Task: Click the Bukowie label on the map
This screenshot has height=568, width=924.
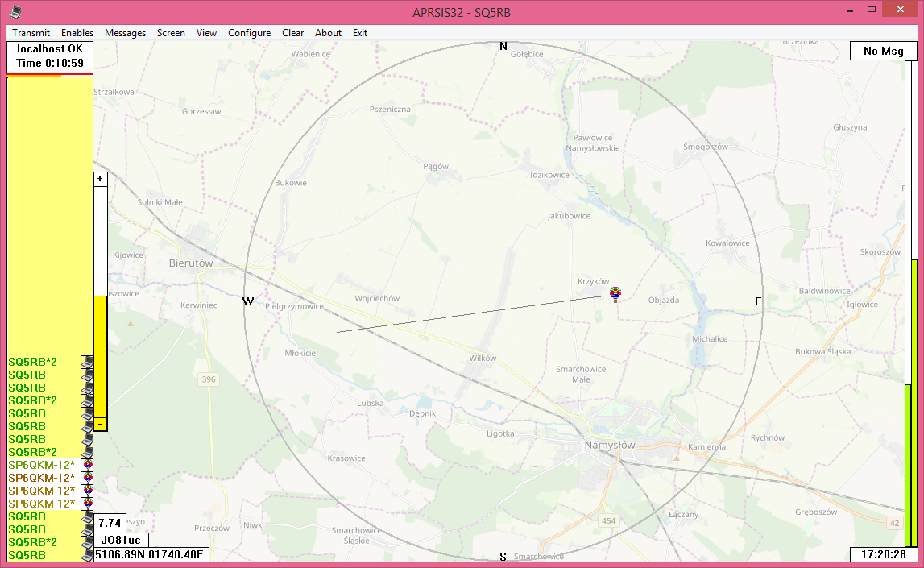Action: [x=291, y=183]
